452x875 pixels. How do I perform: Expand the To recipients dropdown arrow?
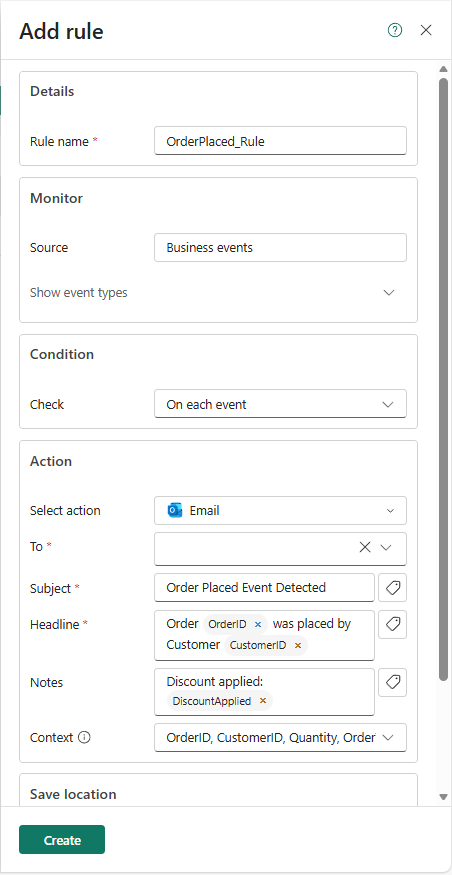point(386,547)
